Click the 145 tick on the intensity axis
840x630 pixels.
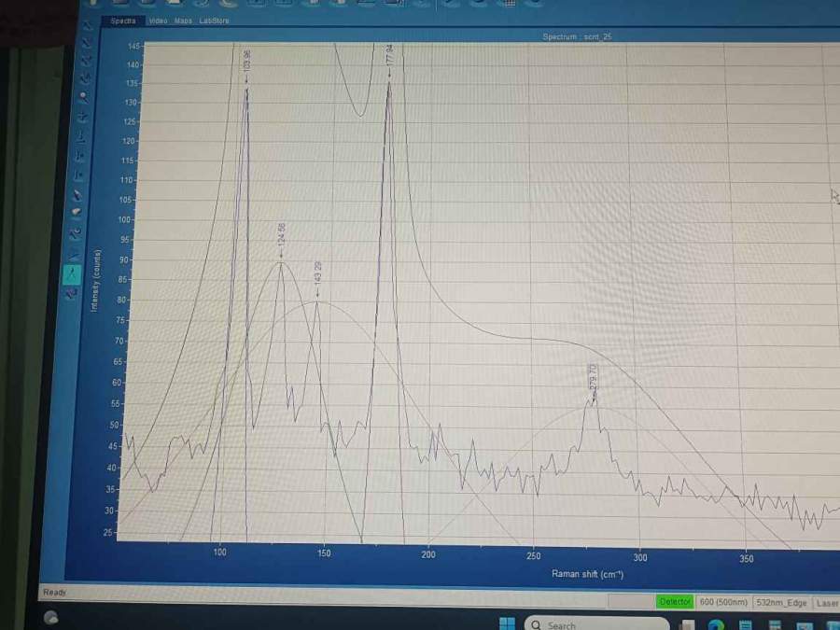pos(133,46)
